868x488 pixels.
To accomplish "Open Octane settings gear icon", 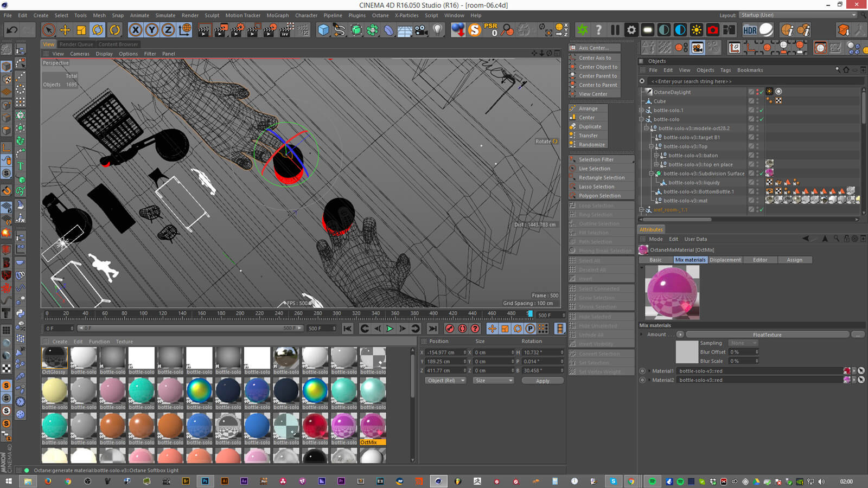I will pyautogui.click(x=631, y=30).
